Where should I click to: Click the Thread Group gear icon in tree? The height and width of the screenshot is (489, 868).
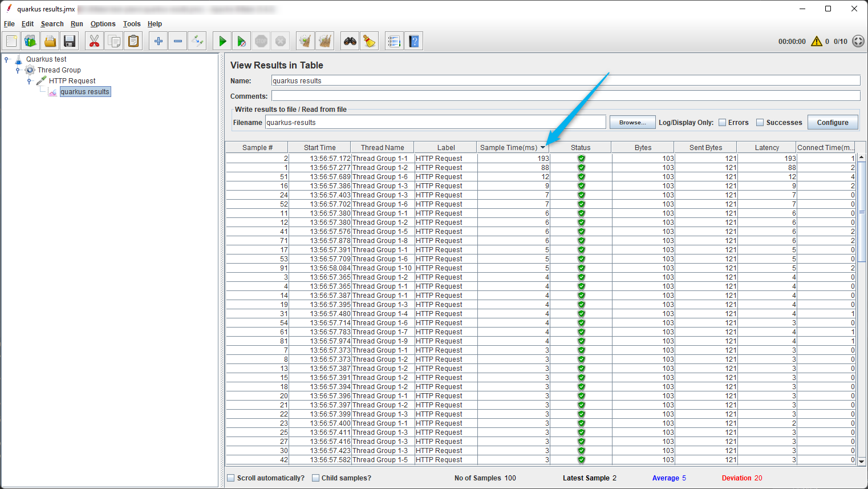(30, 70)
